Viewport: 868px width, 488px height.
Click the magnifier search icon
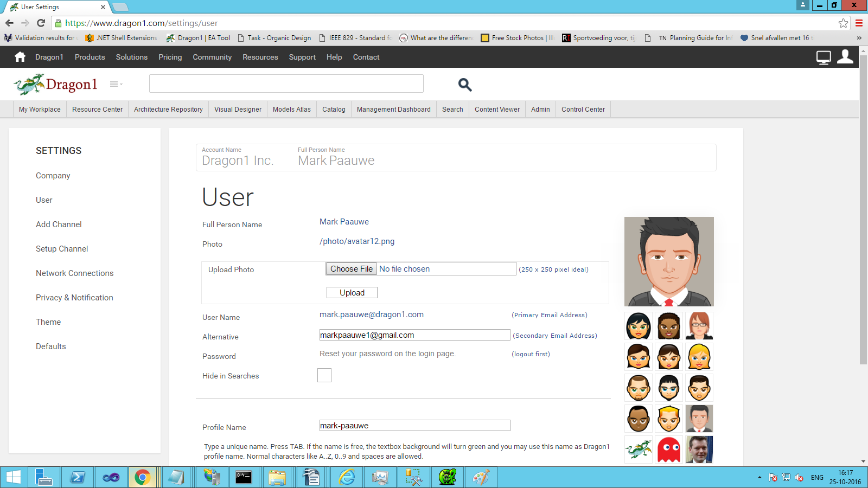click(465, 85)
